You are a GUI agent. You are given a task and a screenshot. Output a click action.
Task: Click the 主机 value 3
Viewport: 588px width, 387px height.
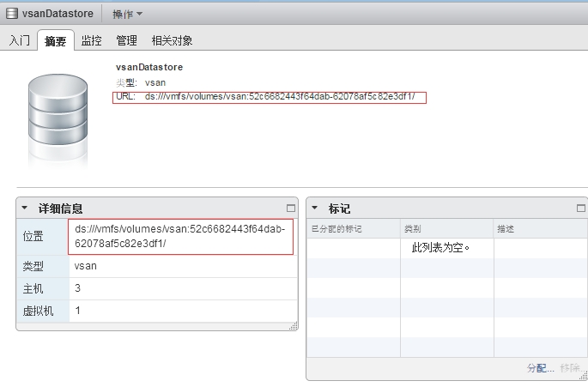pos(77,288)
